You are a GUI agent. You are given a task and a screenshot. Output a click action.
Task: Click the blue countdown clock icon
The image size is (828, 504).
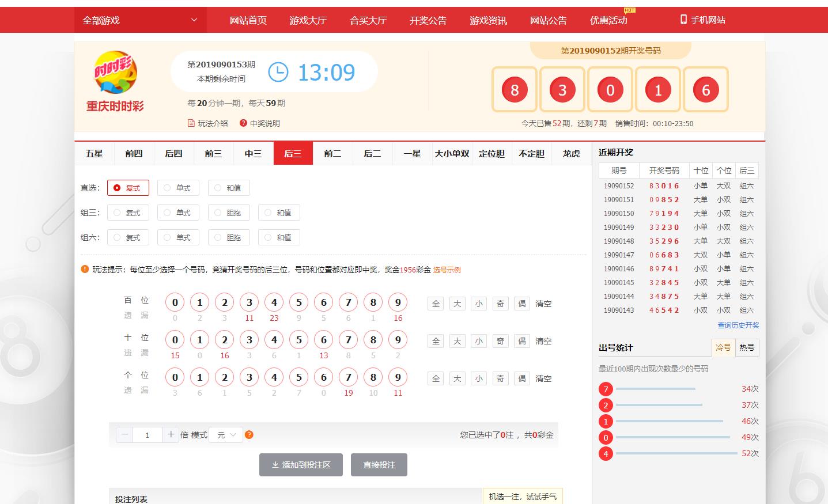278,72
